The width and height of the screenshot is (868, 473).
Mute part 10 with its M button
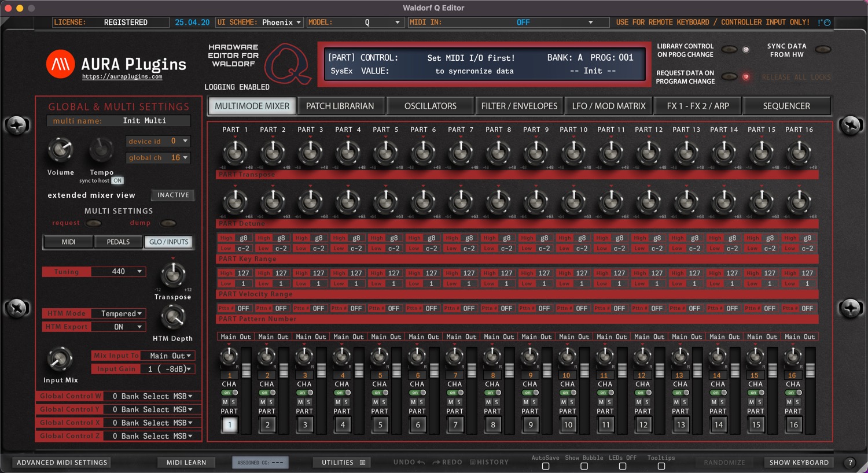[564, 402]
